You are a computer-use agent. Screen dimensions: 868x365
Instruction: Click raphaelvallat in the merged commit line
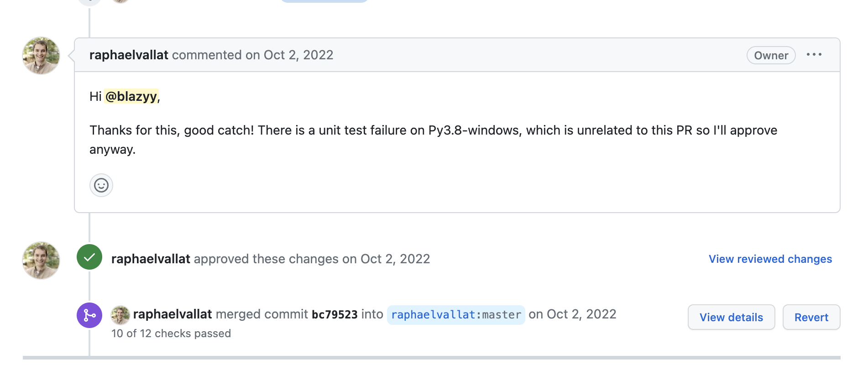click(173, 314)
